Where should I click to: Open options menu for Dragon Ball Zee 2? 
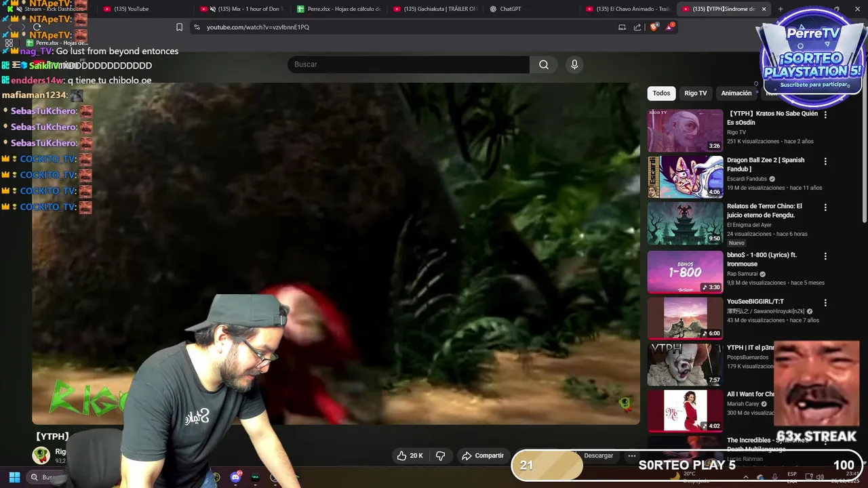(825, 161)
